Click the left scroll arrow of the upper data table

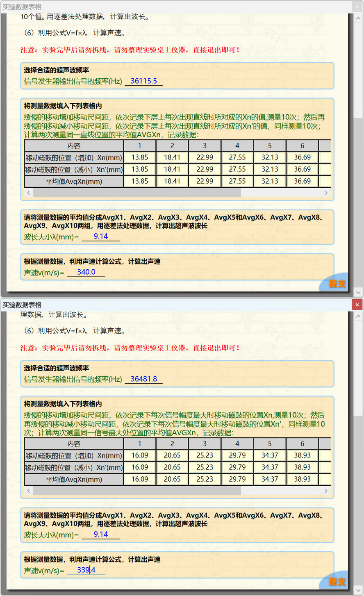(x=28, y=193)
